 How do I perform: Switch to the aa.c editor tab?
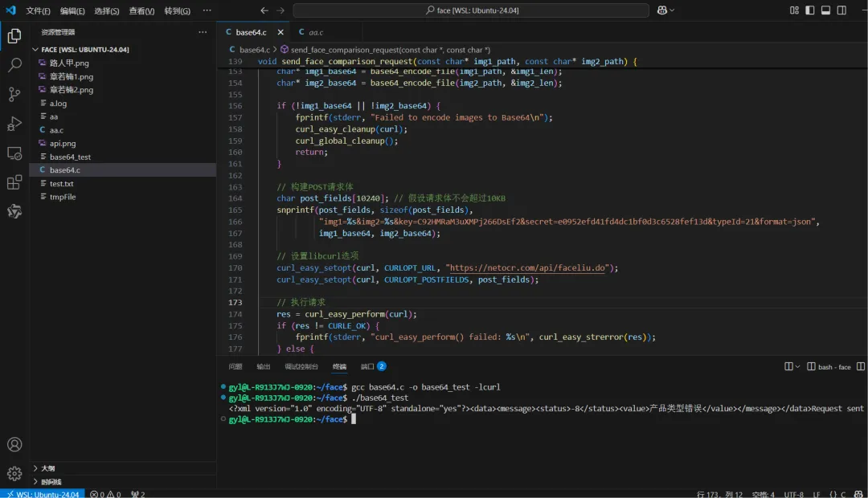pos(310,32)
